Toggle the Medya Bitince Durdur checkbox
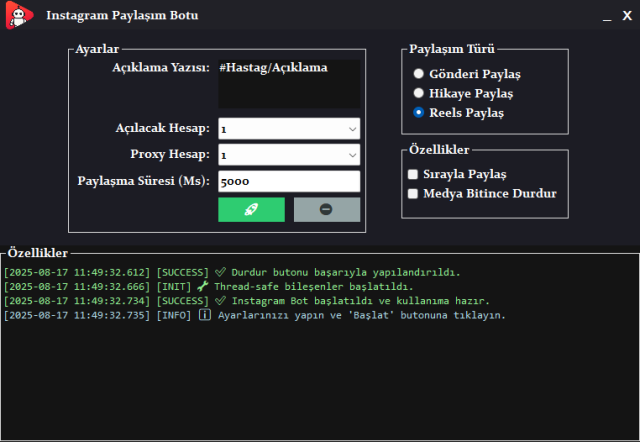The width and height of the screenshot is (640, 442). pos(413,193)
